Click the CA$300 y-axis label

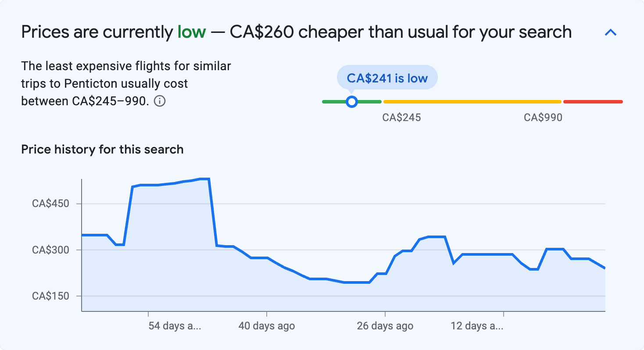(50, 250)
